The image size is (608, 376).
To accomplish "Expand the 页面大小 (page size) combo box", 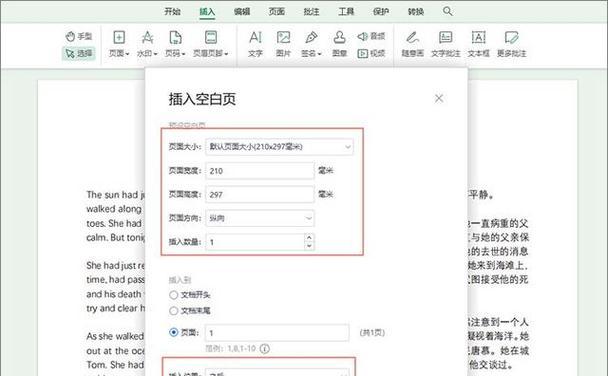I will tap(279, 147).
